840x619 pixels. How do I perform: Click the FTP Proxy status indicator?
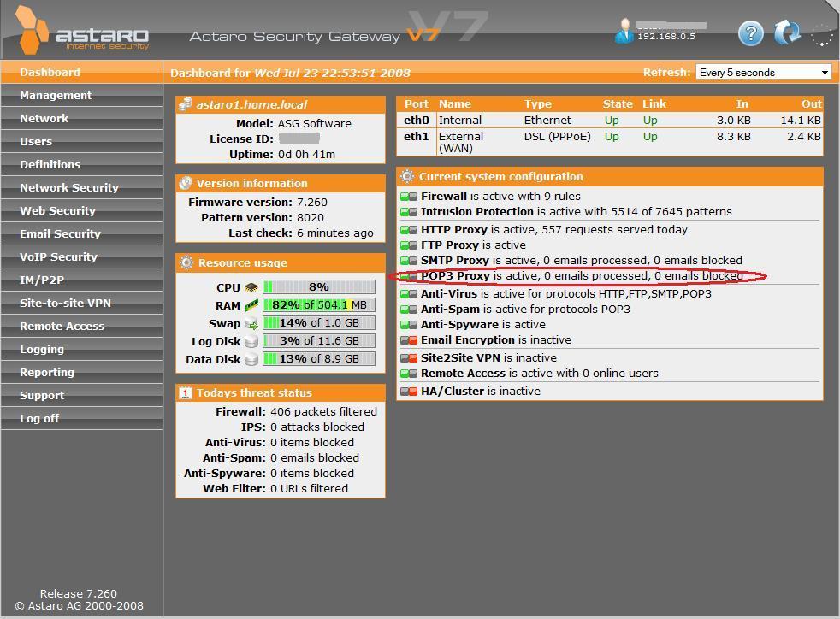tap(409, 245)
